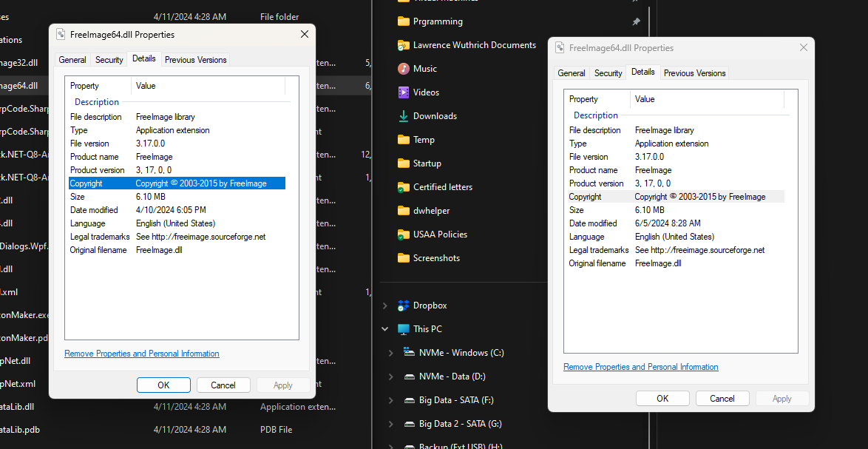The height and width of the screenshot is (449, 868).
Task: Switch to General tab in left dialog
Action: 72,60
